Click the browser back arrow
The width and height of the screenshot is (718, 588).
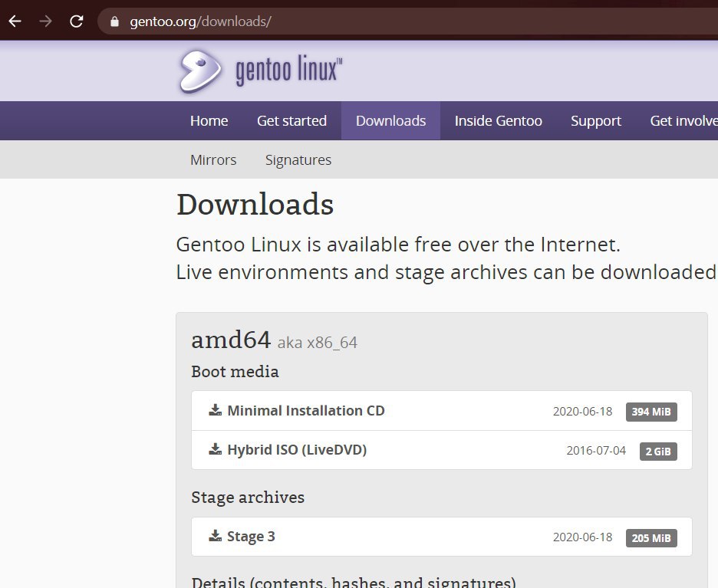coord(15,21)
